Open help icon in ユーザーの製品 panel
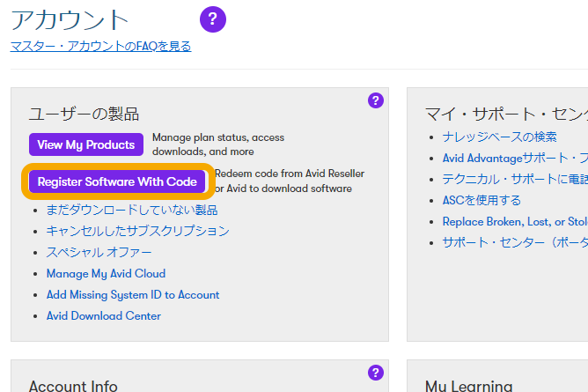The height and width of the screenshot is (392, 588). coord(375,100)
